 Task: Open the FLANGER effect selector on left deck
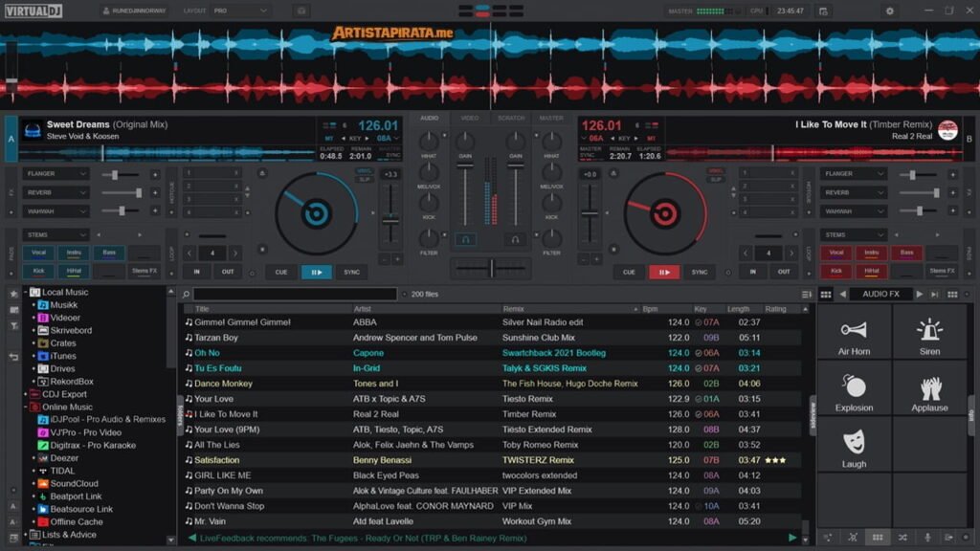point(55,173)
